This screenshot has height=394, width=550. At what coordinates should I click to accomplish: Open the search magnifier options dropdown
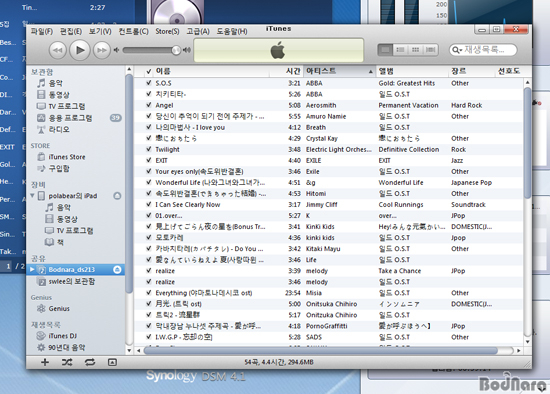(456, 50)
